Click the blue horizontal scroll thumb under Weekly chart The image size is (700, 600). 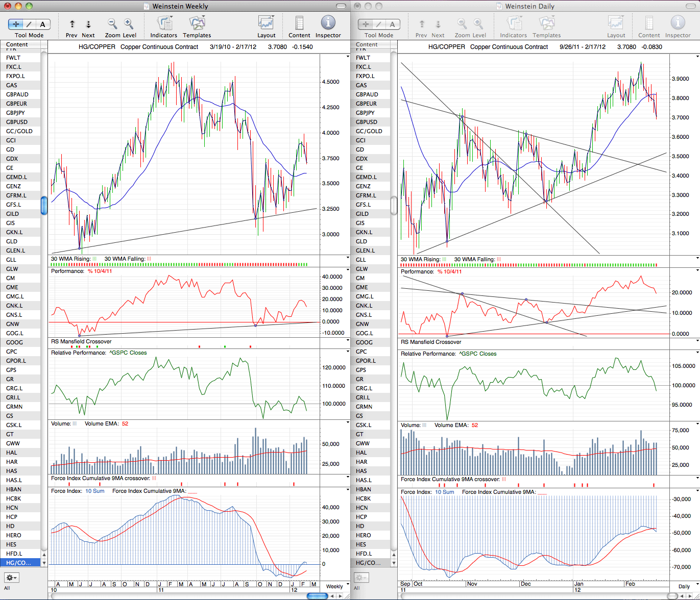tap(317, 596)
